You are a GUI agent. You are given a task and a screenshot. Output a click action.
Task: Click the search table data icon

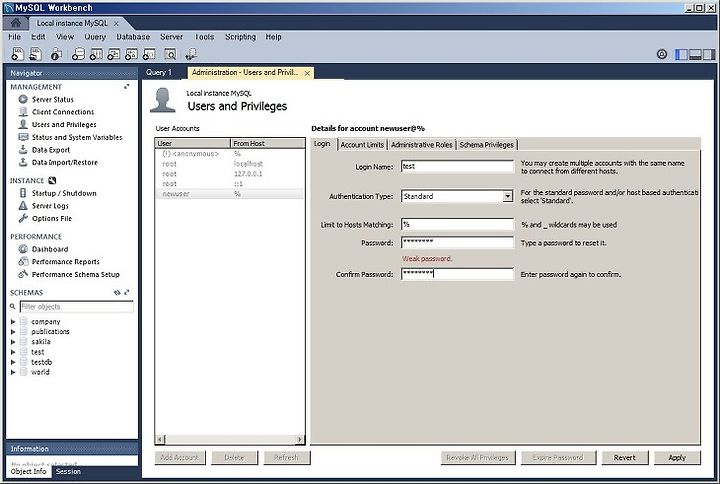(x=170, y=54)
